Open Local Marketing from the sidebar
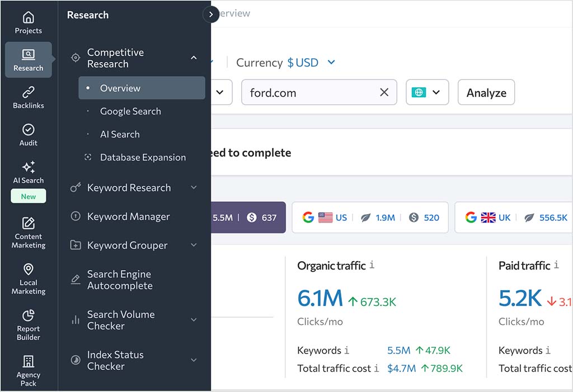The height and width of the screenshot is (392, 573). (28, 278)
